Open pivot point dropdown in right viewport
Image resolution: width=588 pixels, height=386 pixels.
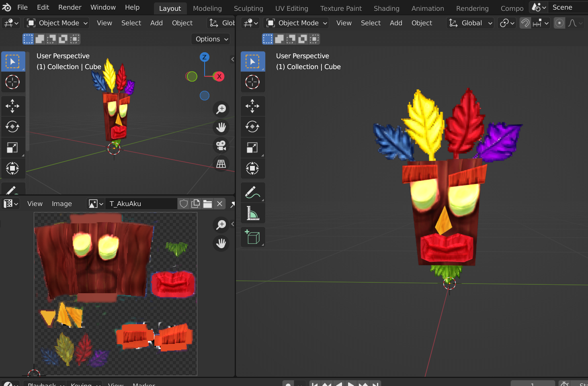(x=507, y=23)
